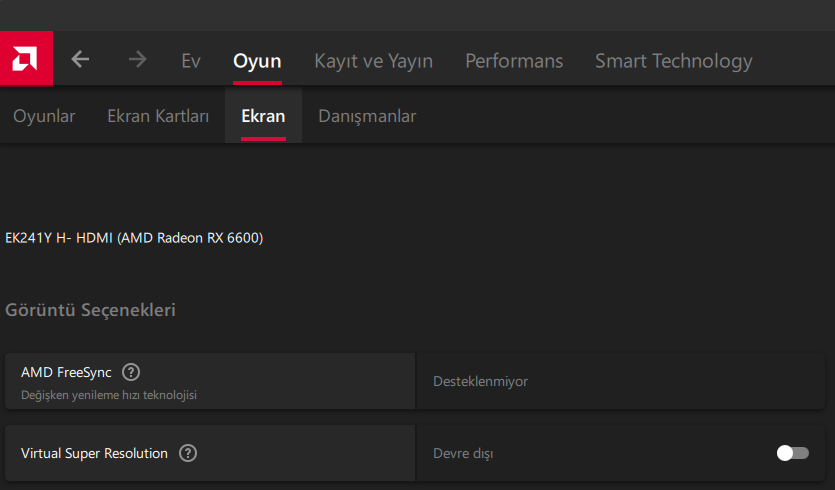
Task: Open the Danışmanlar sub-tab
Action: pyautogui.click(x=367, y=116)
